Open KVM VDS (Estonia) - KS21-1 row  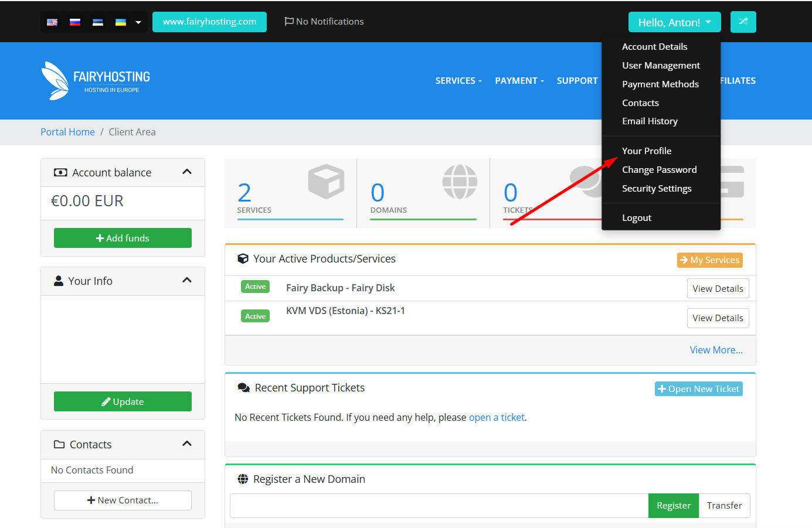[490, 318]
